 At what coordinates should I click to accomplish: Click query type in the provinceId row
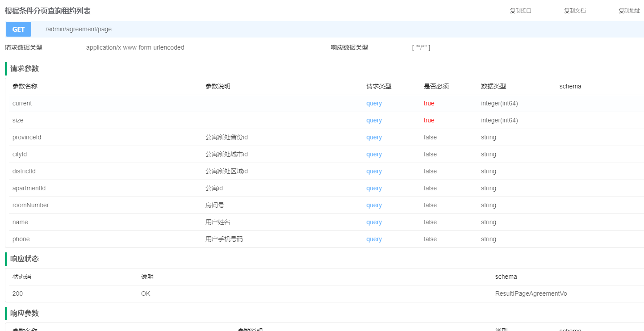(374, 137)
